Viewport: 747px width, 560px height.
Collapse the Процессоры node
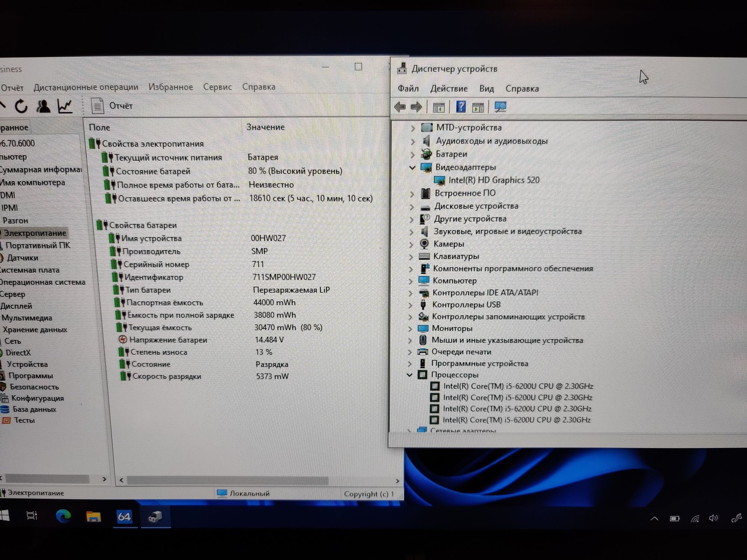[x=409, y=375]
